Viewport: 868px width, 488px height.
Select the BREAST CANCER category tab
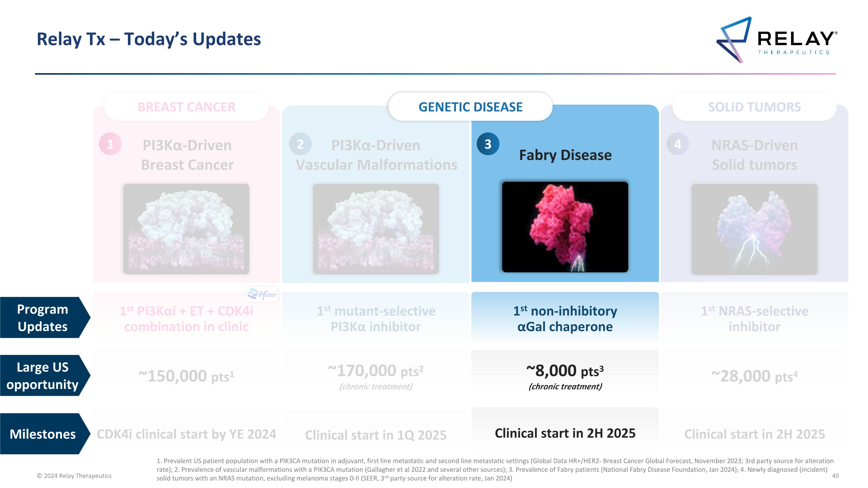click(186, 107)
